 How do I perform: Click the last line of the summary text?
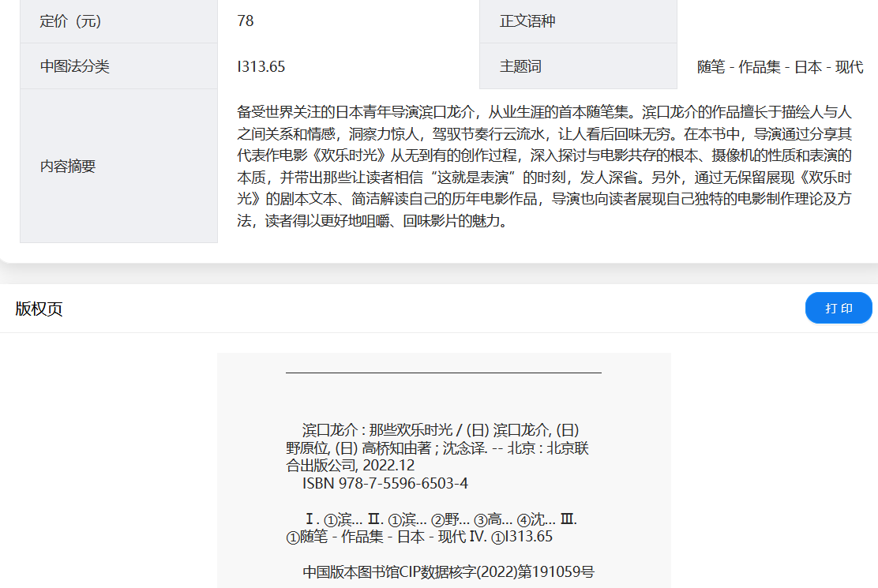coord(371,221)
